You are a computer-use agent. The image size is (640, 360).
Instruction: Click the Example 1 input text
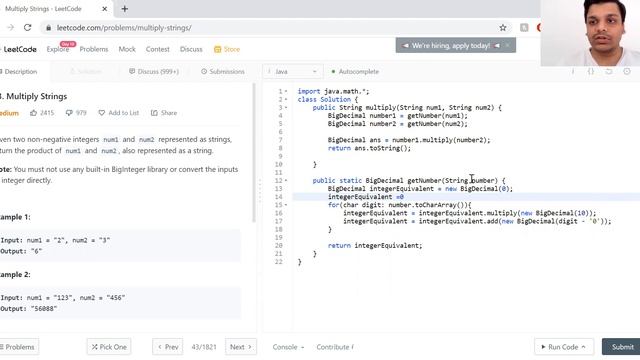55,240
